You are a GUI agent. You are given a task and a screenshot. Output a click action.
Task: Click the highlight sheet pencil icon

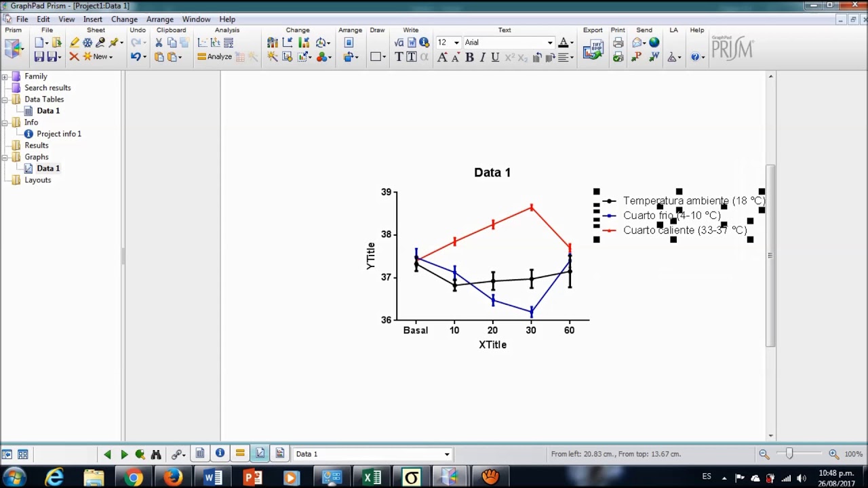click(x=75, y=43)
